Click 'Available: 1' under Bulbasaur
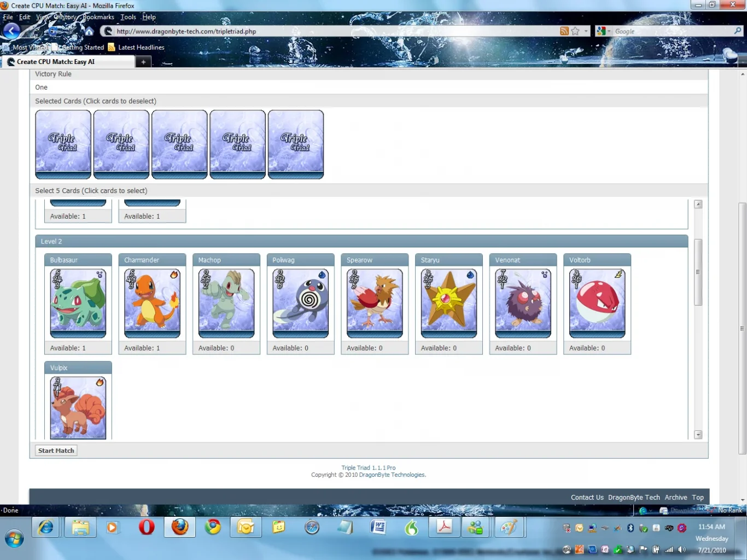Image resolution: width=747 pixels, height=560 pixels. (x=68, y=348)
